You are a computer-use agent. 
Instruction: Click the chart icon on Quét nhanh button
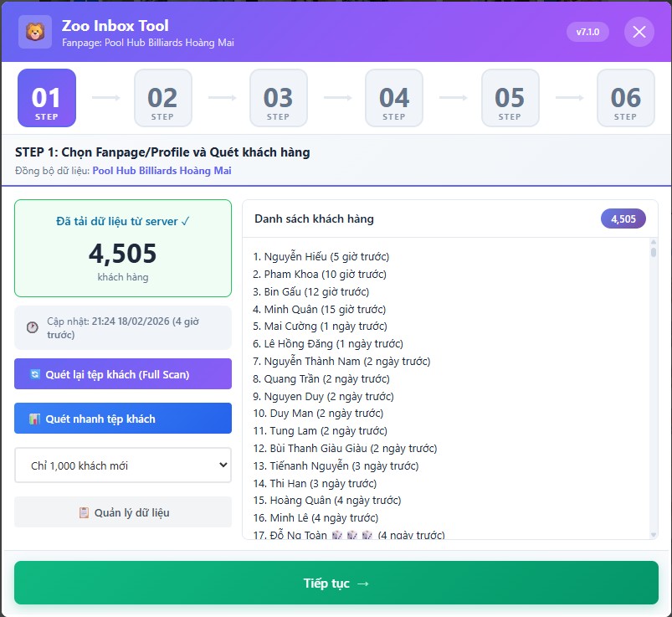point(34,419)
